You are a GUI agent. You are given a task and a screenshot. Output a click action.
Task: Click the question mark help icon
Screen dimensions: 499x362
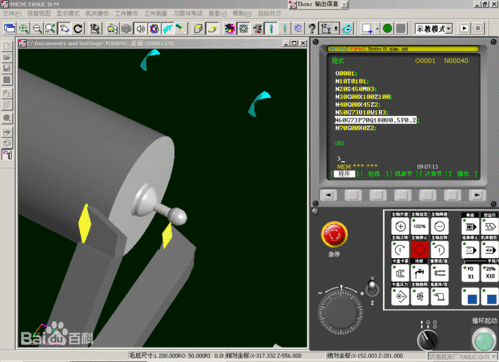[x=312, y=29]
